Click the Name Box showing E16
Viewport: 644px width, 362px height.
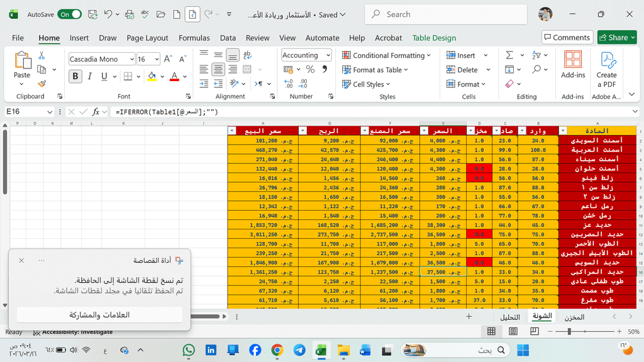pyautogui.click(x=24, y=112)
